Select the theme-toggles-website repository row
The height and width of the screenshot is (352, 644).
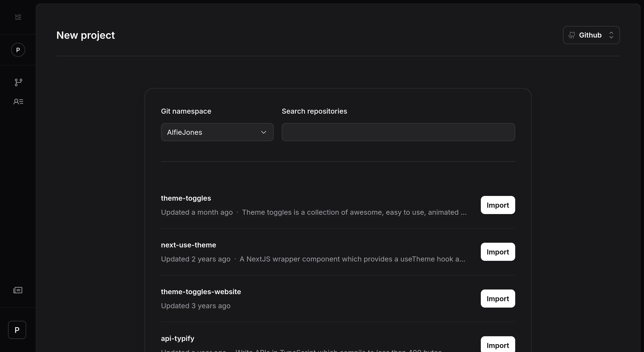[x=201, y=291]
